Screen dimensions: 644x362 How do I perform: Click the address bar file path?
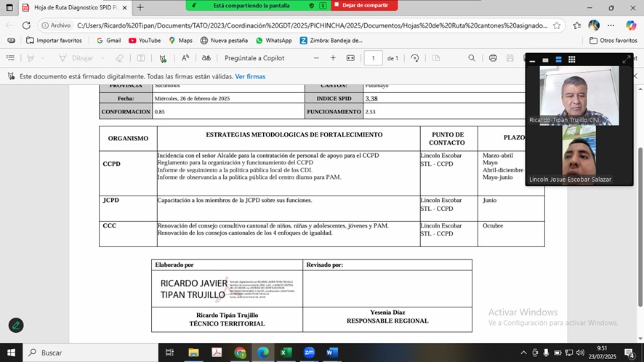pos(312,25)
